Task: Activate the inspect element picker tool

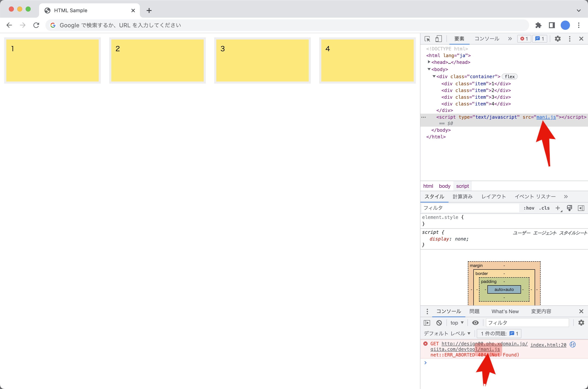Action: point(427,39)
